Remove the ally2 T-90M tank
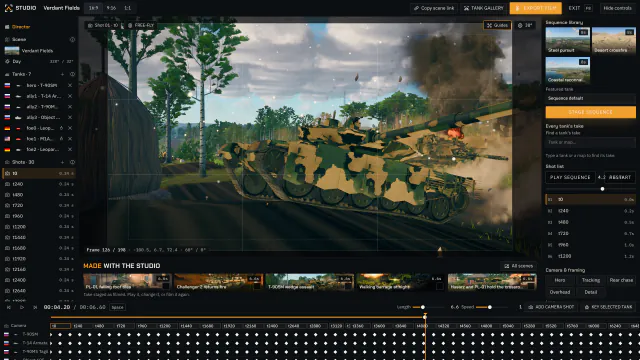 [70, 107]
